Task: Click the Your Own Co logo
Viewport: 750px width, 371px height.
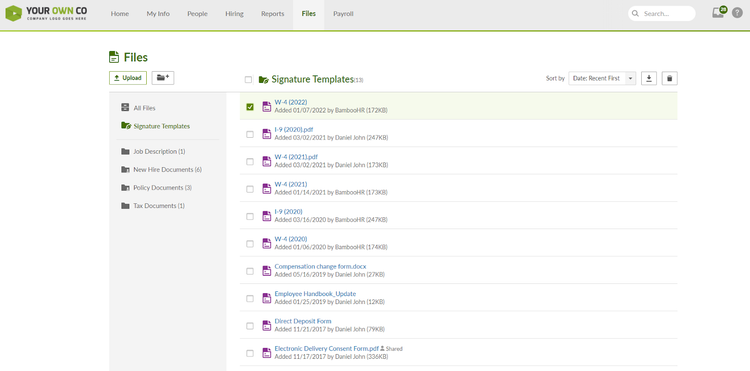Action: (46, 13)
